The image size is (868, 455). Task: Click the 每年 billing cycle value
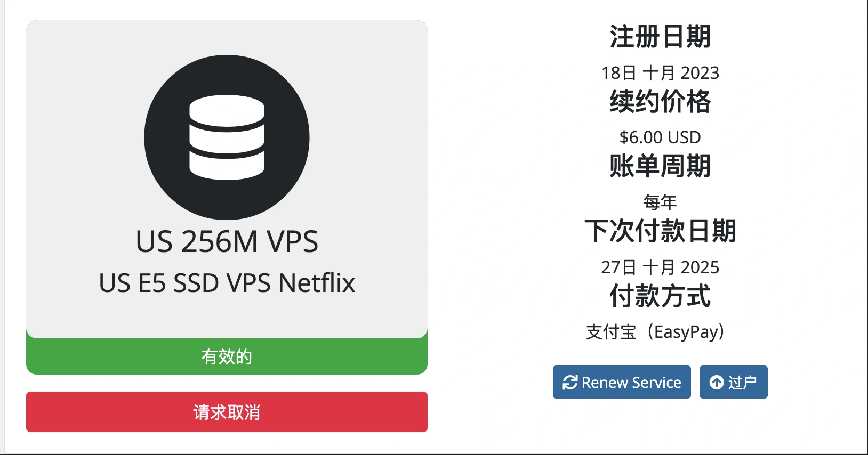click(660, 202)
